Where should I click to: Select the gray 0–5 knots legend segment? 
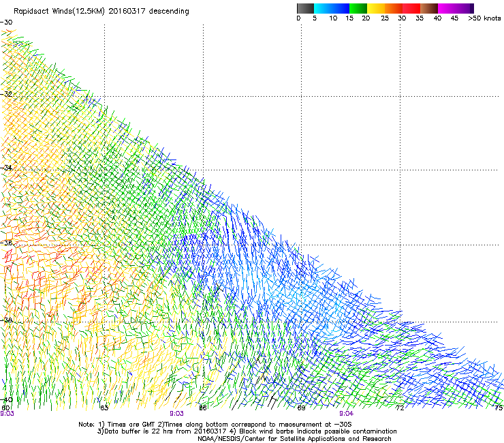[x=305, y=8]
